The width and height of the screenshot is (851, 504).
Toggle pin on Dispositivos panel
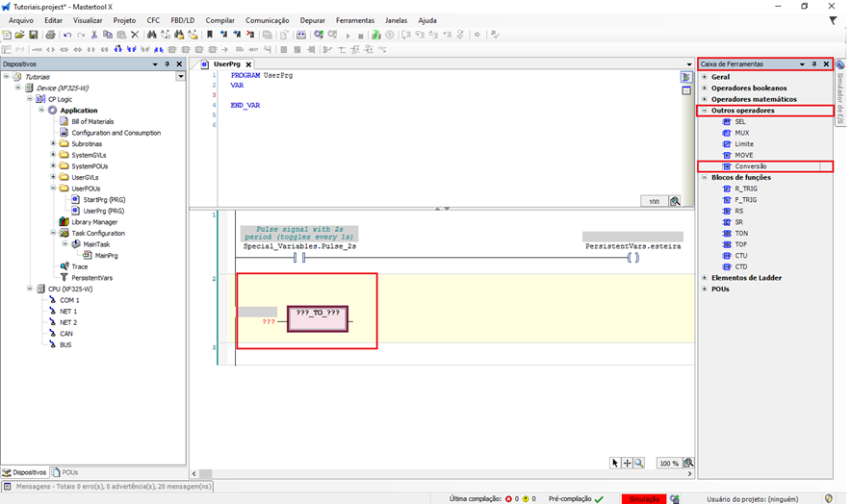coord(168,63)
